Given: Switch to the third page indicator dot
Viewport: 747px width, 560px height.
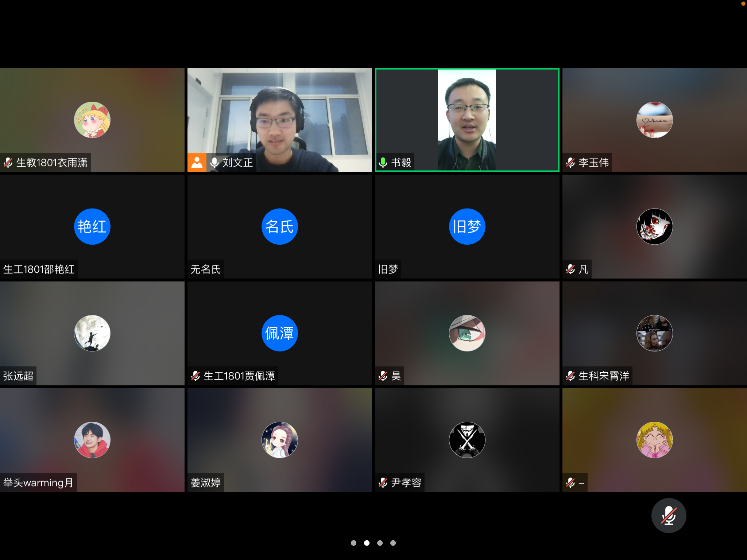Looking at the screenshot, I should tap(380, 543).
